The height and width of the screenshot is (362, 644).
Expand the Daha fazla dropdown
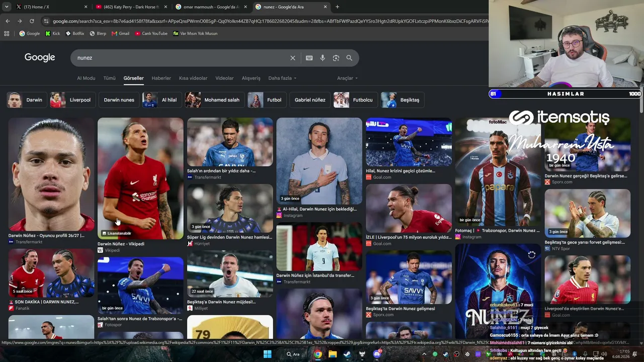[x=282, y=78]
